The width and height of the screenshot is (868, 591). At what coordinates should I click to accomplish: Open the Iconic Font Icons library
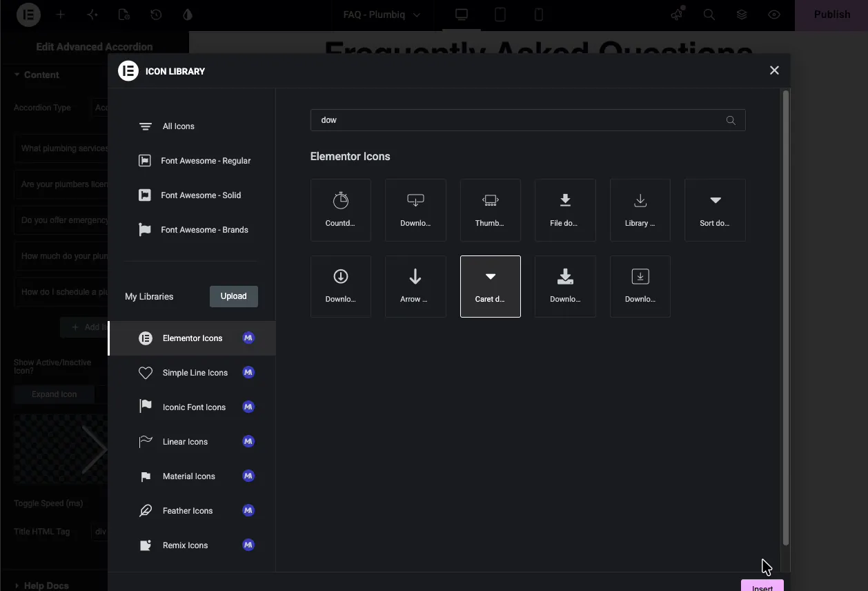tap(192, 407)
